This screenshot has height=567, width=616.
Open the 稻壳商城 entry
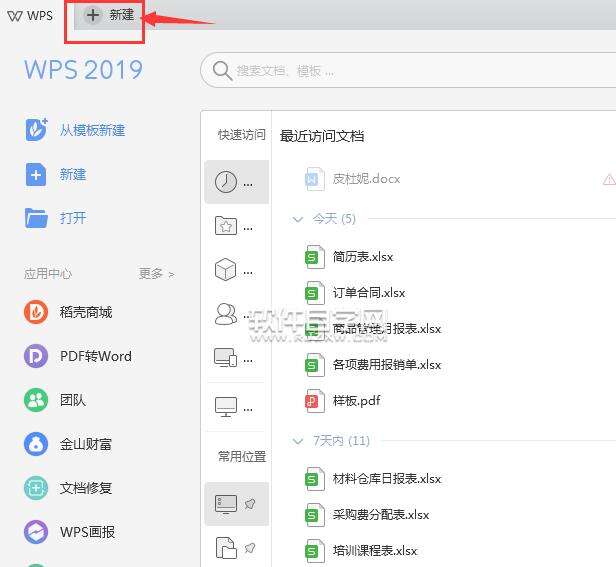[86, 312]
